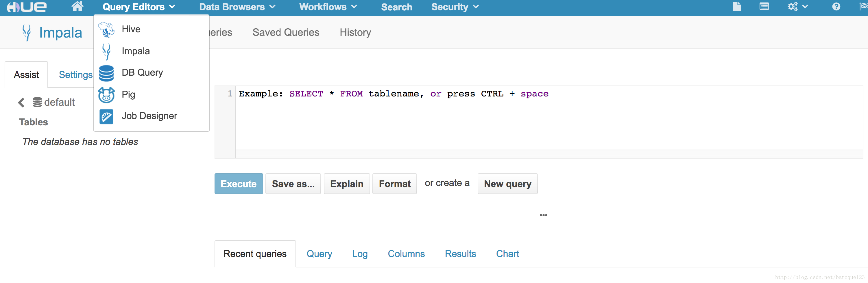Open the Job Browser list icon

764,6
